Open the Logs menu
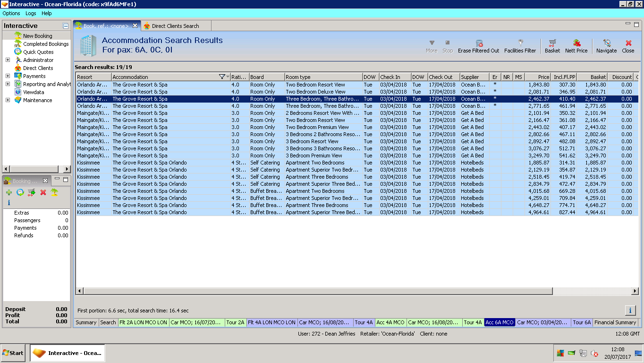 (31, 13)
